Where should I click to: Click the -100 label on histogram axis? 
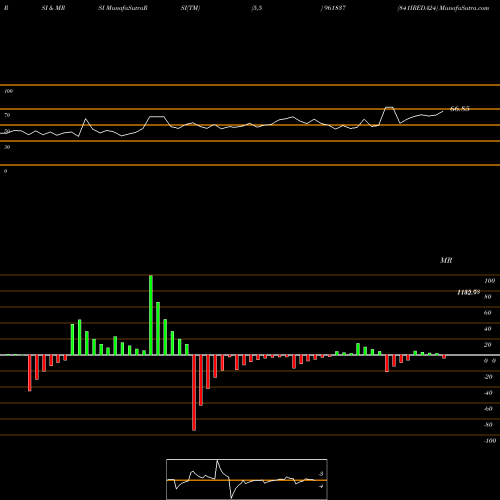[489, 441]
